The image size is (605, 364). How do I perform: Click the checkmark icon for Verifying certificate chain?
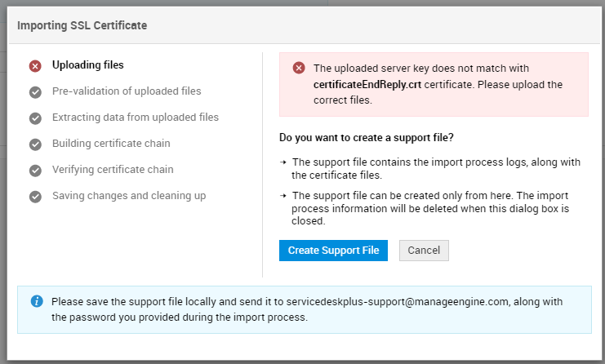[35, 171]
